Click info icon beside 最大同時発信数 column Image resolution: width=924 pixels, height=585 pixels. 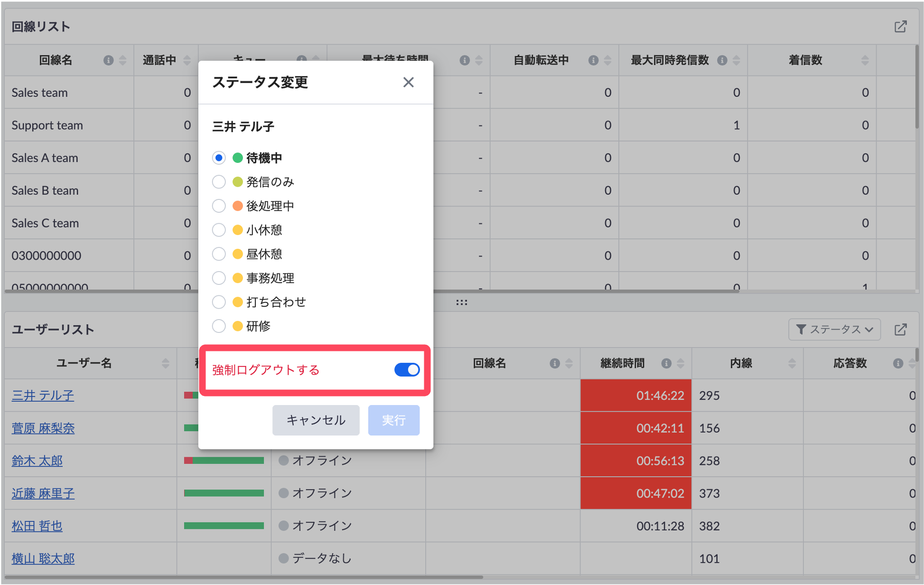pos(722,60)
